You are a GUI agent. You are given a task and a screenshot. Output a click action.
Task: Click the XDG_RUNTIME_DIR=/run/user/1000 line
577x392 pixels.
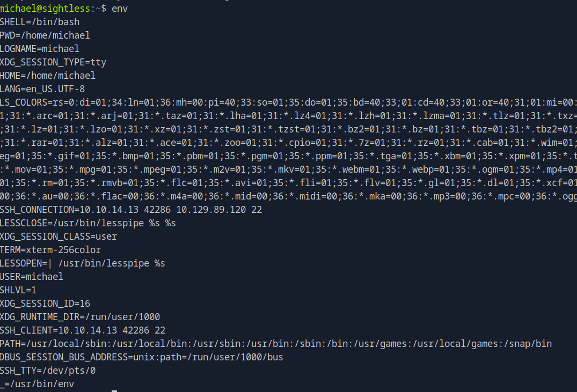(x=80, y=317)
